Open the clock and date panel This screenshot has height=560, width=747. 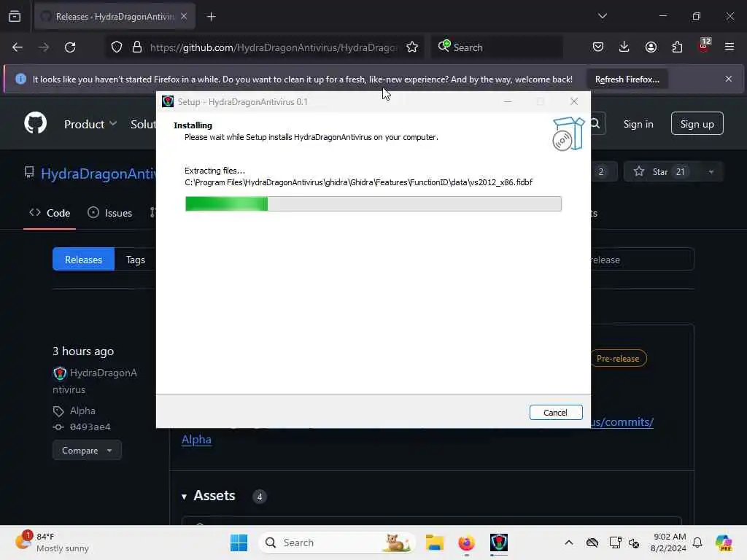click(x=668, y=542)
